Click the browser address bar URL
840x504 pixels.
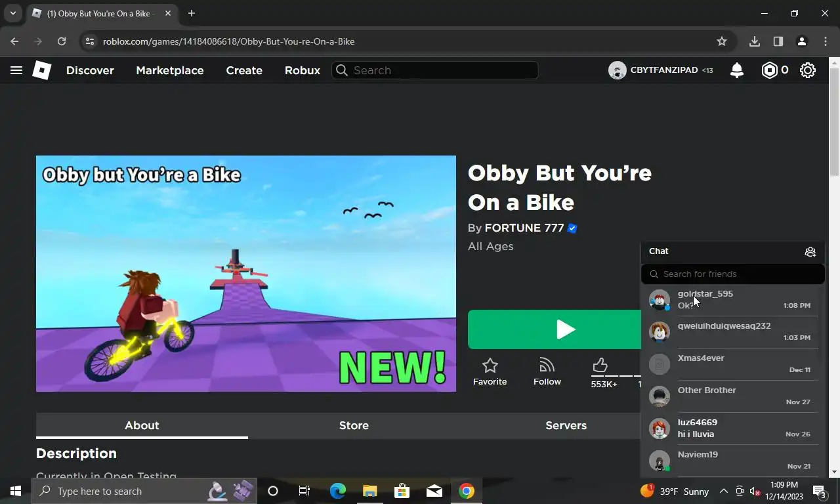pyautogui.click(x=228, y=41)
